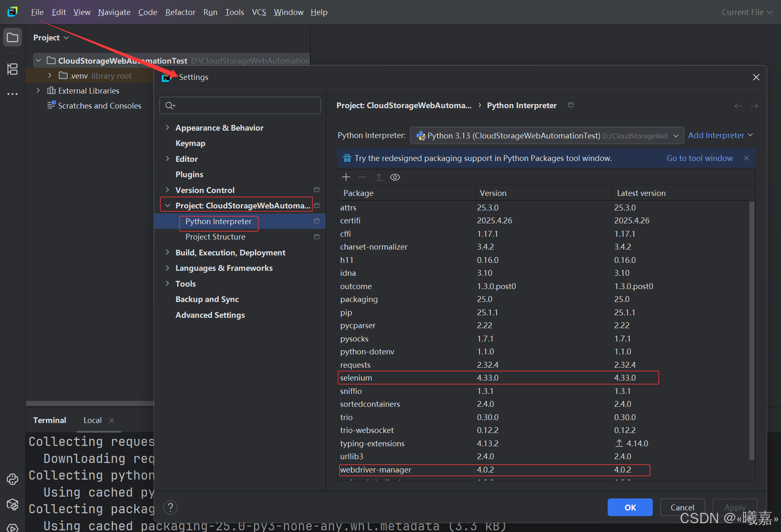781x532 pixels.
Task: Upgrade package with the up-arrow icon
Action: coord(379,177)
